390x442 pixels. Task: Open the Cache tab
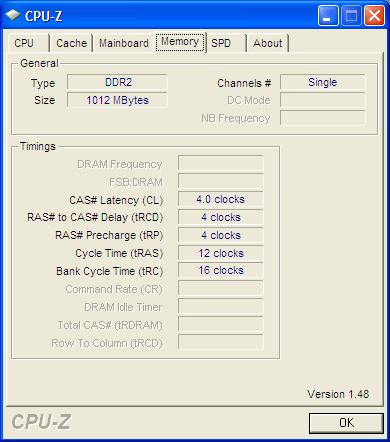coord(71,43)
